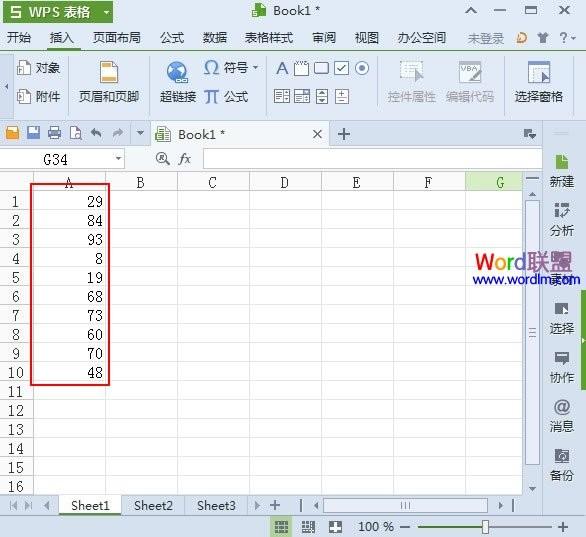Screen dimensions: 586x537
Task: Open the 数据 tab
Action: tap(215, 37)
